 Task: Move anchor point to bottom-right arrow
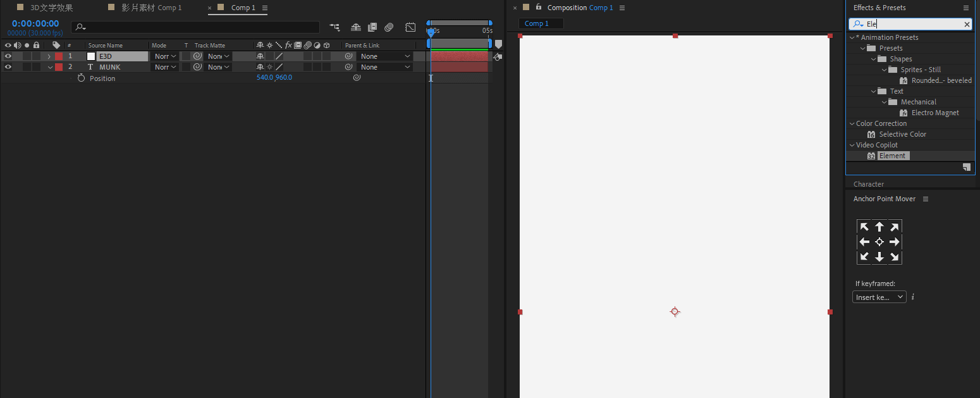[894, 257]
